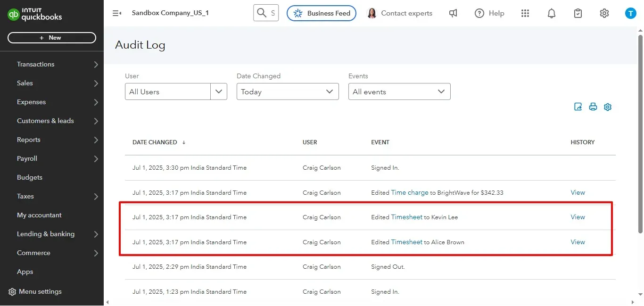Viewport: 644px width, 306px height.
Task: Go to My accountant
Action: click(40, 215)
